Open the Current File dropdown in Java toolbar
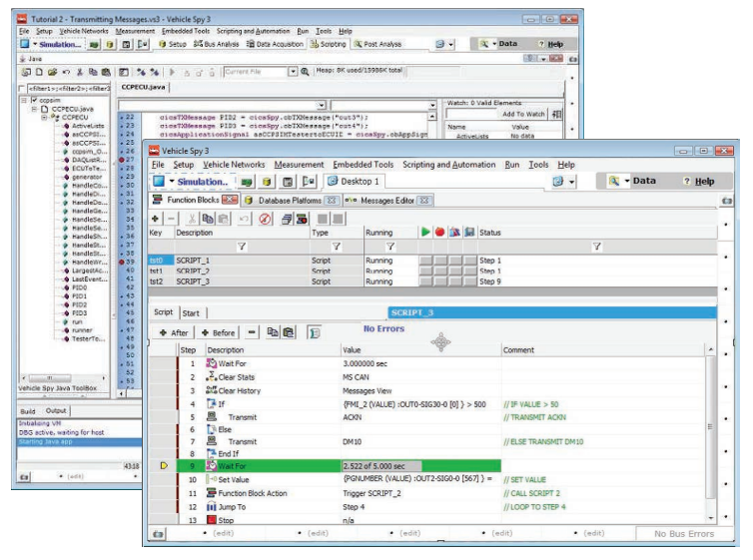The width and height of the screenshot is (753, 560). coord(293,72)
